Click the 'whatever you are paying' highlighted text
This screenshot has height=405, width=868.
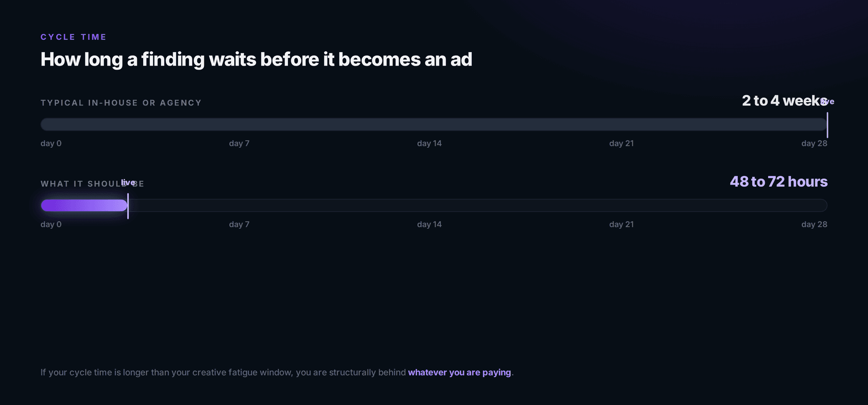(460, 372)
